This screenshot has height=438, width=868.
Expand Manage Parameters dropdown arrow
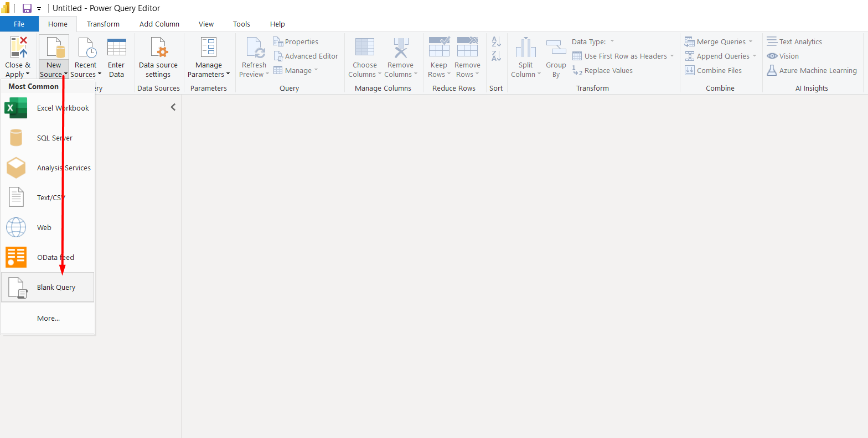(228, 74)
